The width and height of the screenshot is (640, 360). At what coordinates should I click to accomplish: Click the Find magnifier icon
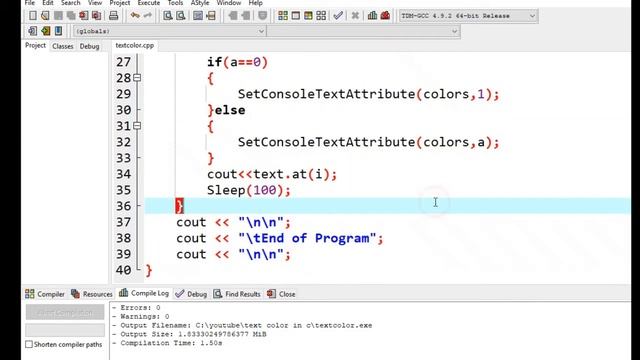168,16
